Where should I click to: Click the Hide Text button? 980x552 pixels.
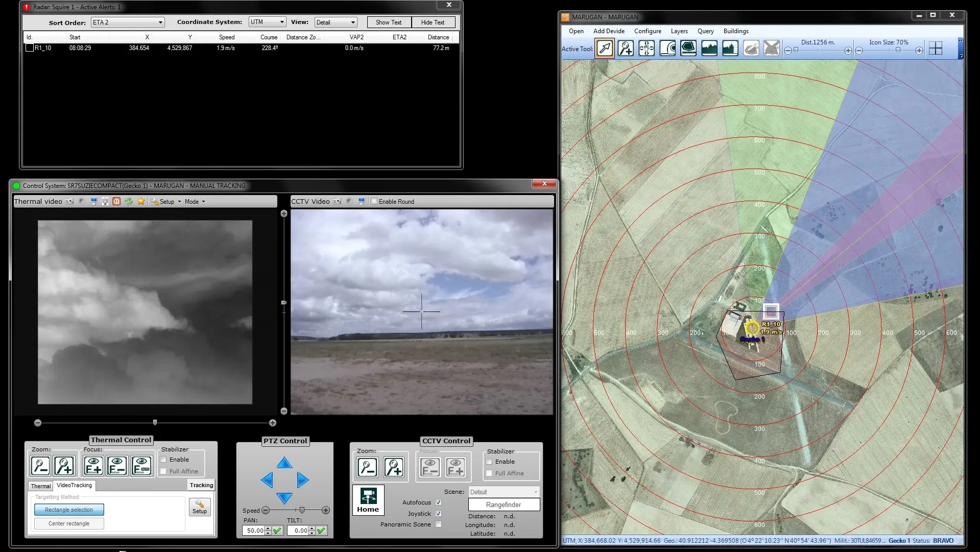tap(433, 22)
